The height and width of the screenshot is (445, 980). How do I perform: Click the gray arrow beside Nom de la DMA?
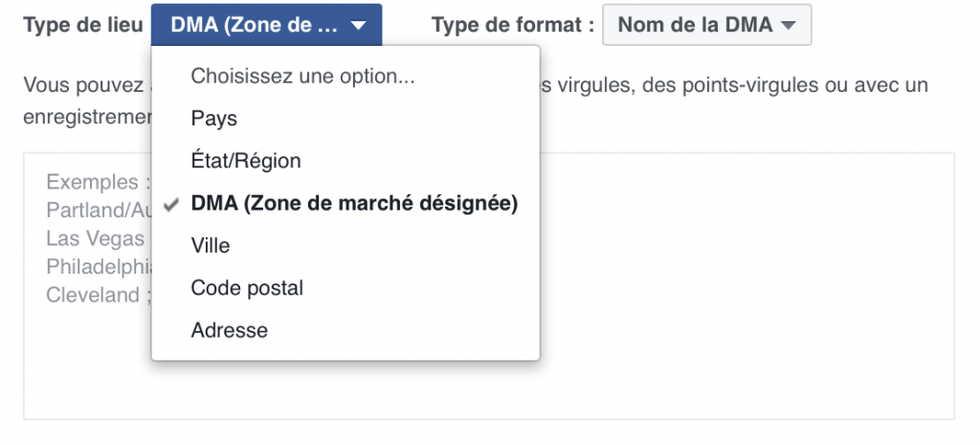(x=789, y=26)
